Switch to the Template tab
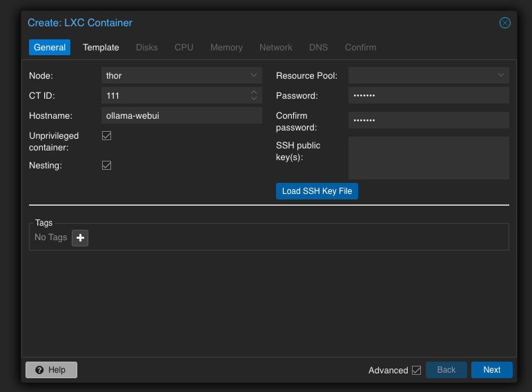Viewport: 532px width, 392px height. click(101, 47)
